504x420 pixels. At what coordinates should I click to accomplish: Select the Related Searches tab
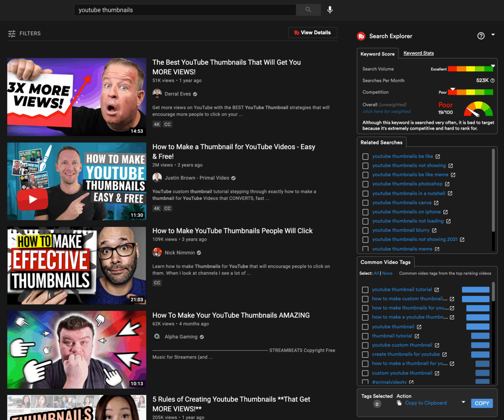tap(381, 142)
